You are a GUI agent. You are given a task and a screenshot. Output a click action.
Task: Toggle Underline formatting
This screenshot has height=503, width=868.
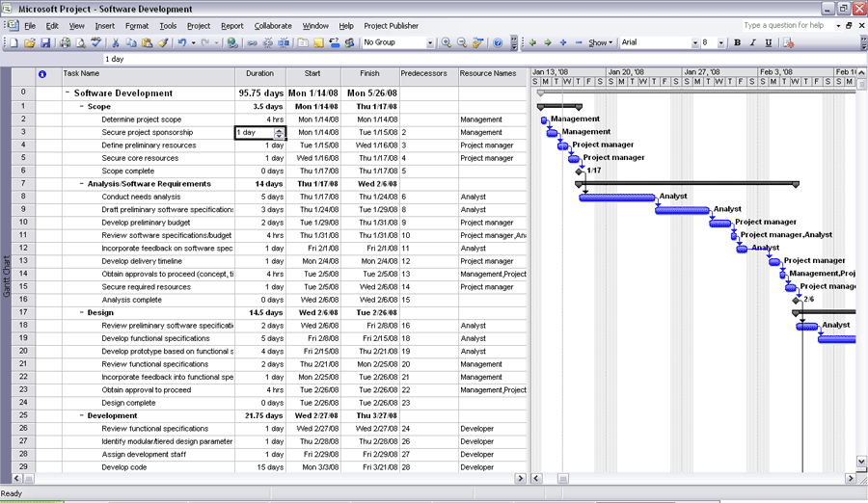click(x=769, y=43)
